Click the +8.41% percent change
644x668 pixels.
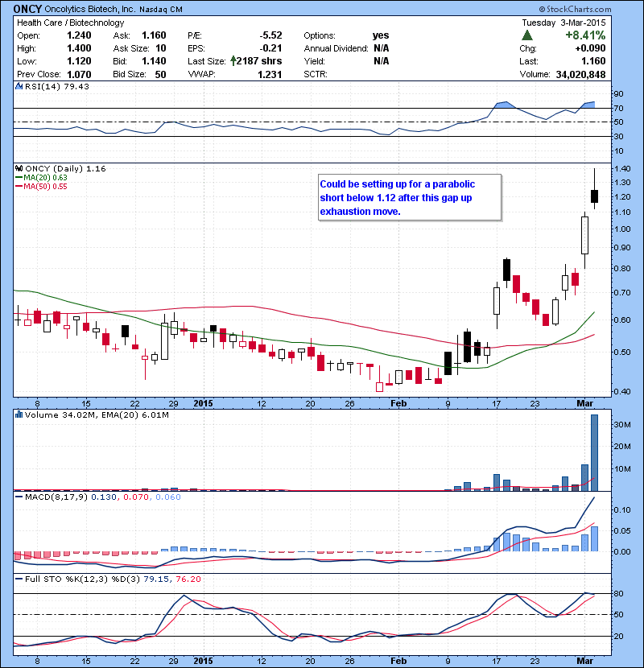(x=585, y=35)
